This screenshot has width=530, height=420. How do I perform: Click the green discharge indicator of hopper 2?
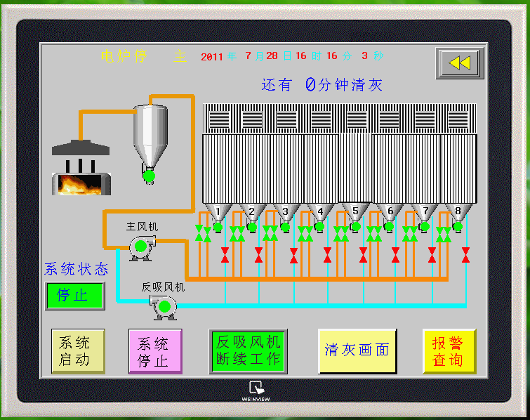pos(252,227)
